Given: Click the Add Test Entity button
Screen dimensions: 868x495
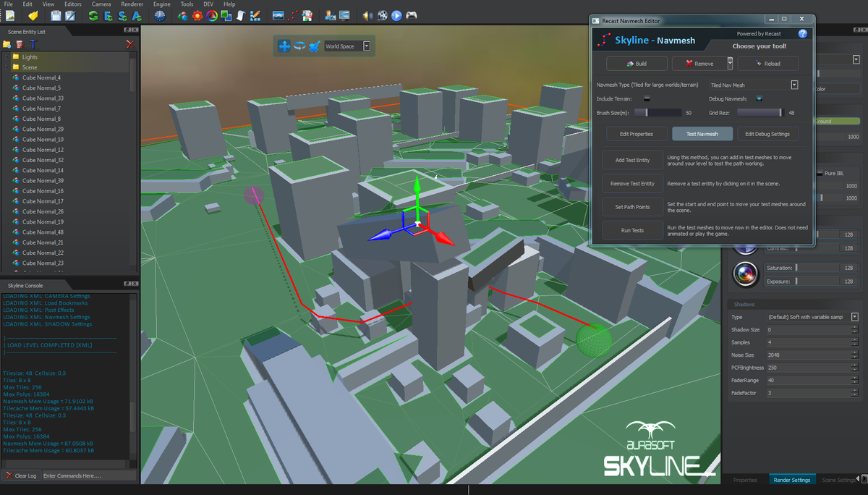Looking at the screenshot, I should pyautogui.click(x=632, y=161).
